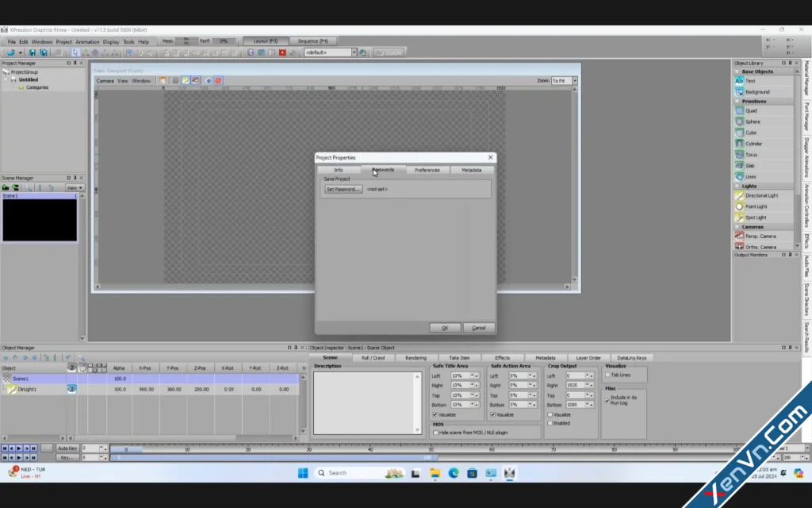Click the Auto Key button
This screenshot has width=812, height=508.
click(67, 448)
